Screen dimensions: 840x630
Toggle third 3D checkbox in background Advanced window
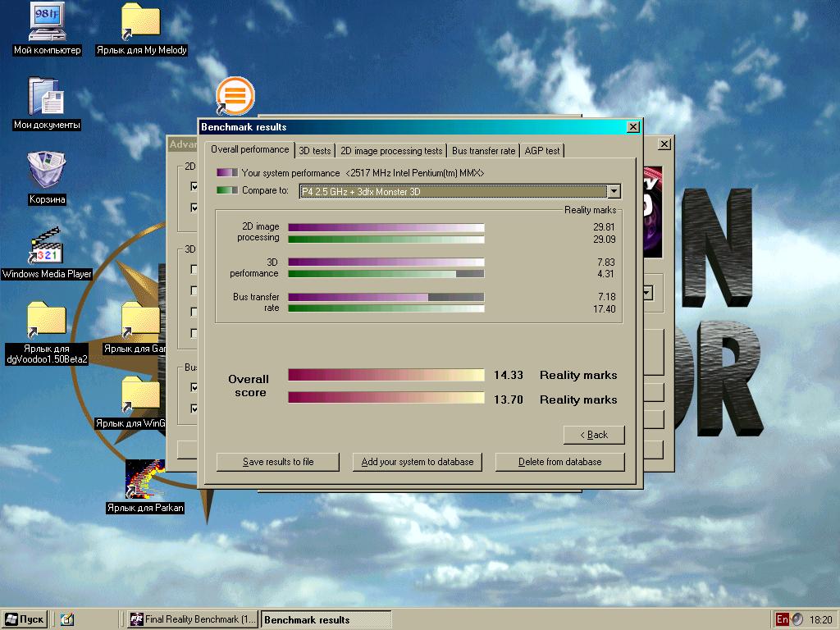point(194,313)
